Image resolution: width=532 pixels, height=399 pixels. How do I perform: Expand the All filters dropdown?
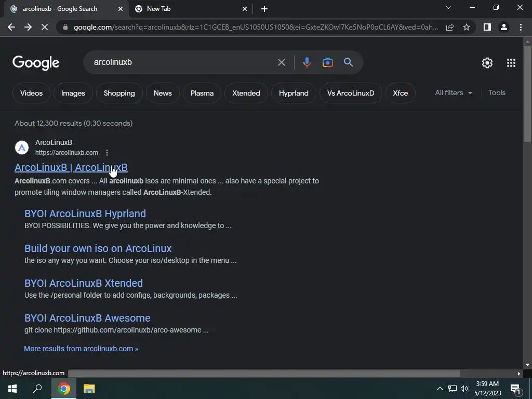pyautogui.click(x=454, y=92)
